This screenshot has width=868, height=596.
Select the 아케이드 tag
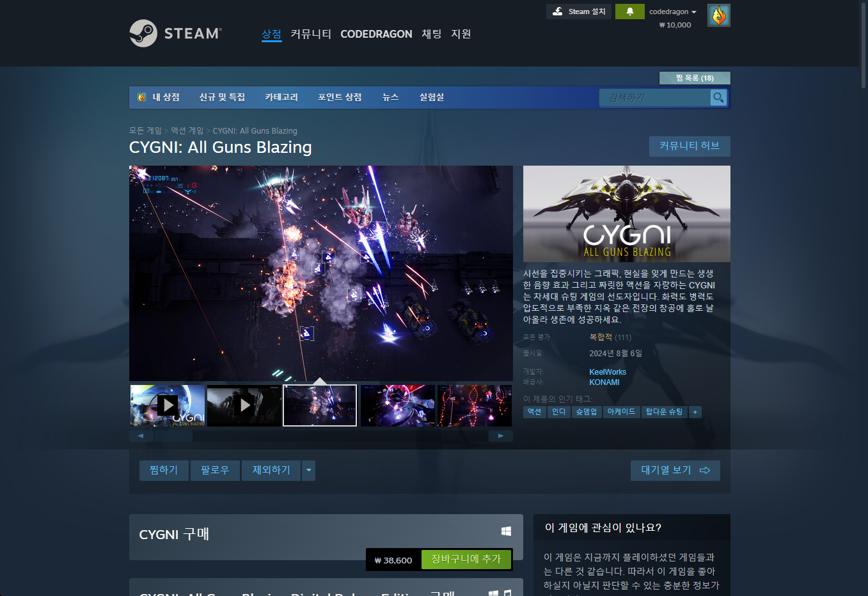(x=621, y=412)
